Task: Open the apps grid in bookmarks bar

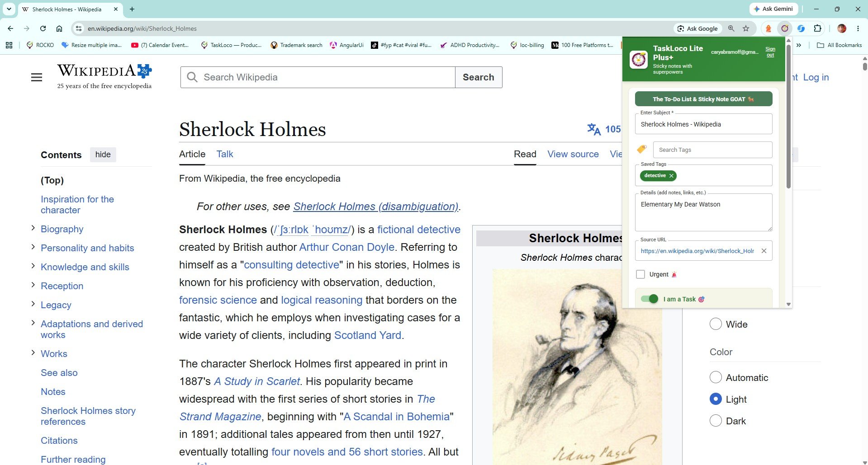Action: point(9,45)
